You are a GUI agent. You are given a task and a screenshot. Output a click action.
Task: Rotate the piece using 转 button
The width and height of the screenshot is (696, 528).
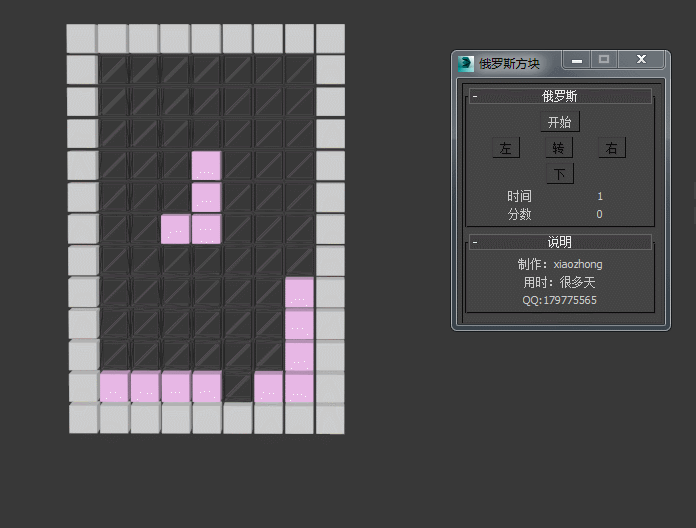click(x=559, y=148)
